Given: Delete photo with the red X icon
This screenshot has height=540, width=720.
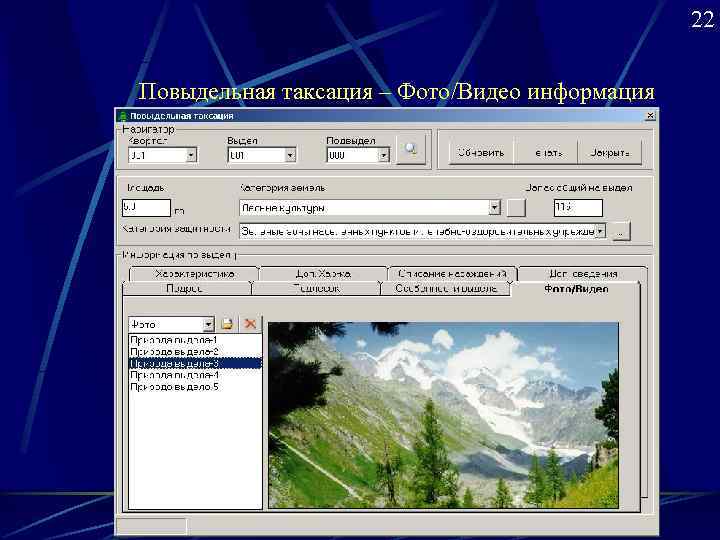Looking at the screenshot, I should (250, 324).
